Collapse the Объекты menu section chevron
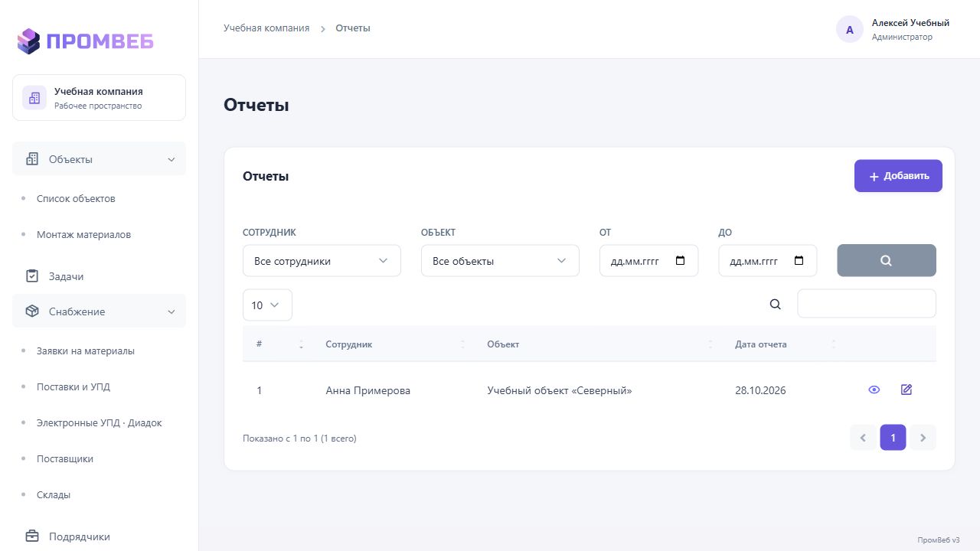The image size is (980, 551). coord(171,159)
